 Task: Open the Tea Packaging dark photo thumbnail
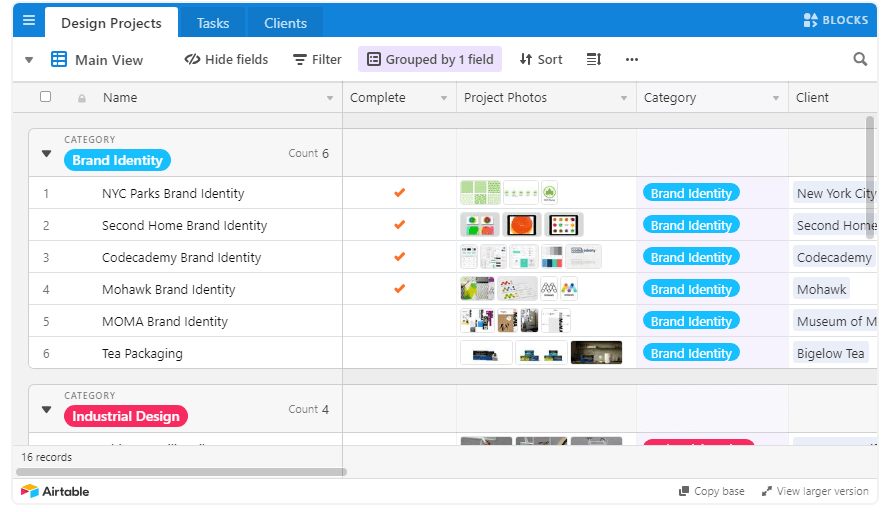596,353
